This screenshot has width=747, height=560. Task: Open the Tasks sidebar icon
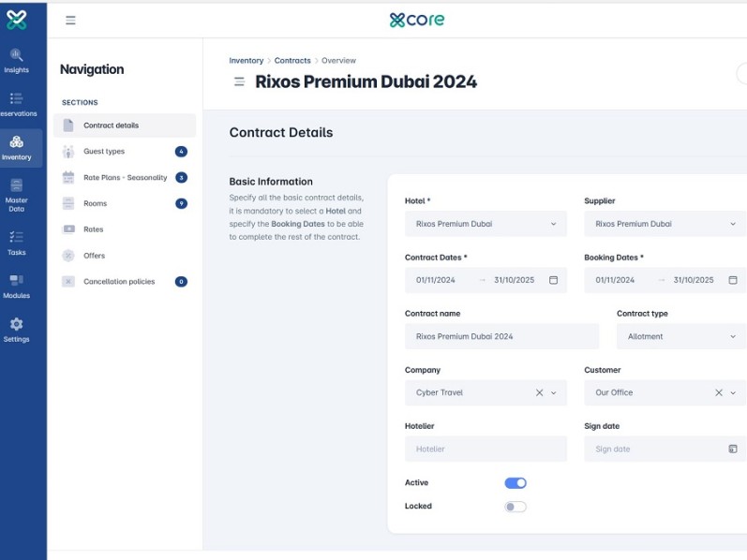coord(16,237)
